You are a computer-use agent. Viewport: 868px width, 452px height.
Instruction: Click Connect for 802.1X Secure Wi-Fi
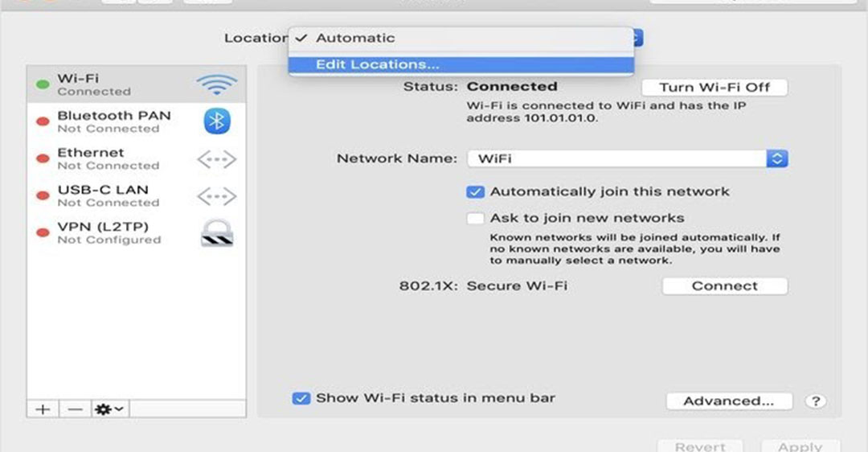click(724, 286)
